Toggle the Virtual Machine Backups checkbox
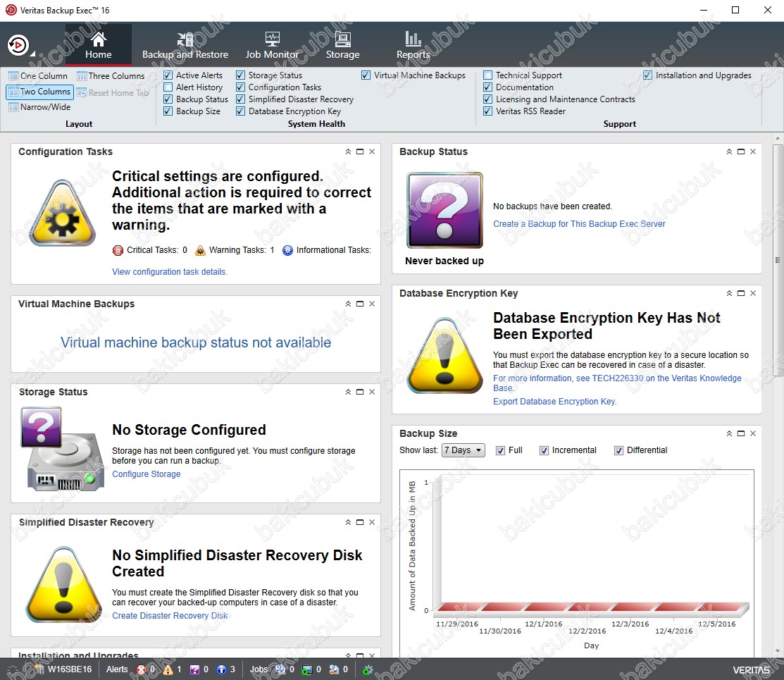Image resolution: width=784 pixels, height=680 pixels. click(x=366, y=75)
